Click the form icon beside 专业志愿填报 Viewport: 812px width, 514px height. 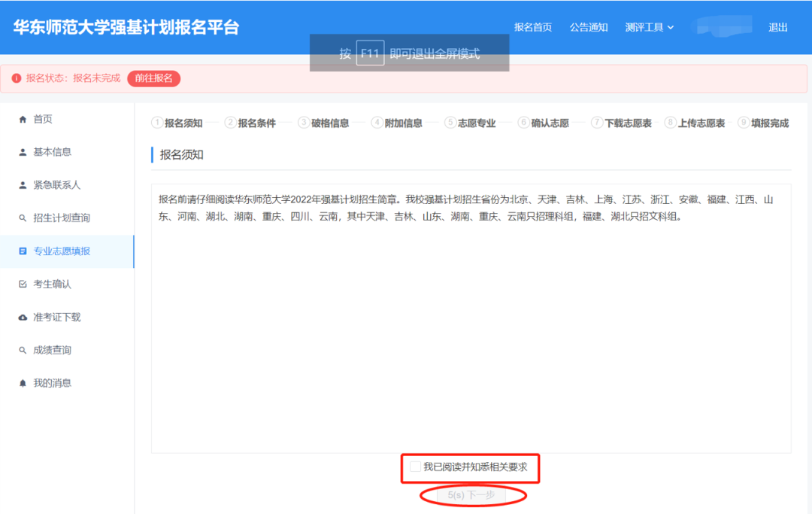click(x=23, y=251)
